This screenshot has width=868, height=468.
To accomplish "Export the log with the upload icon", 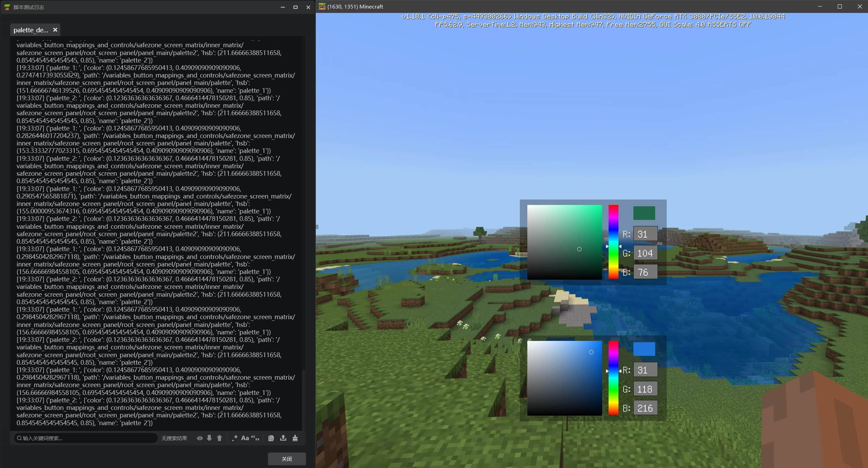I will pos(283,438).
